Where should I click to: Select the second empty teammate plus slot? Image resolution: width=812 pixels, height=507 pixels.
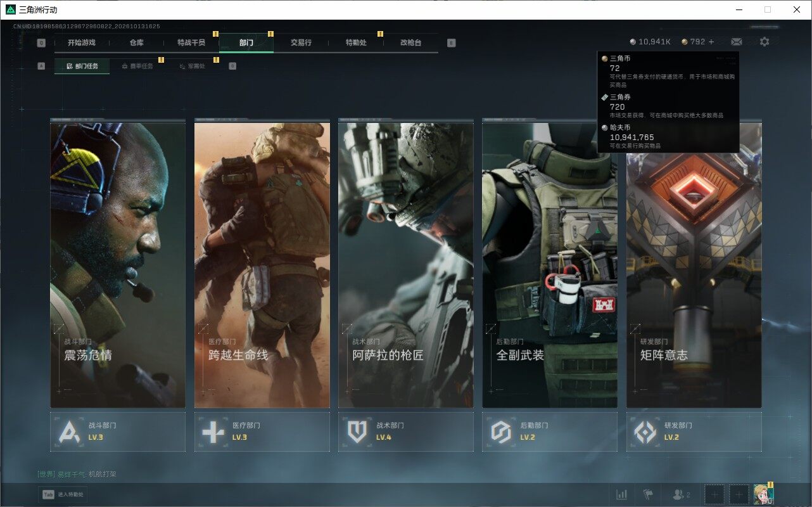pos(739,494)
